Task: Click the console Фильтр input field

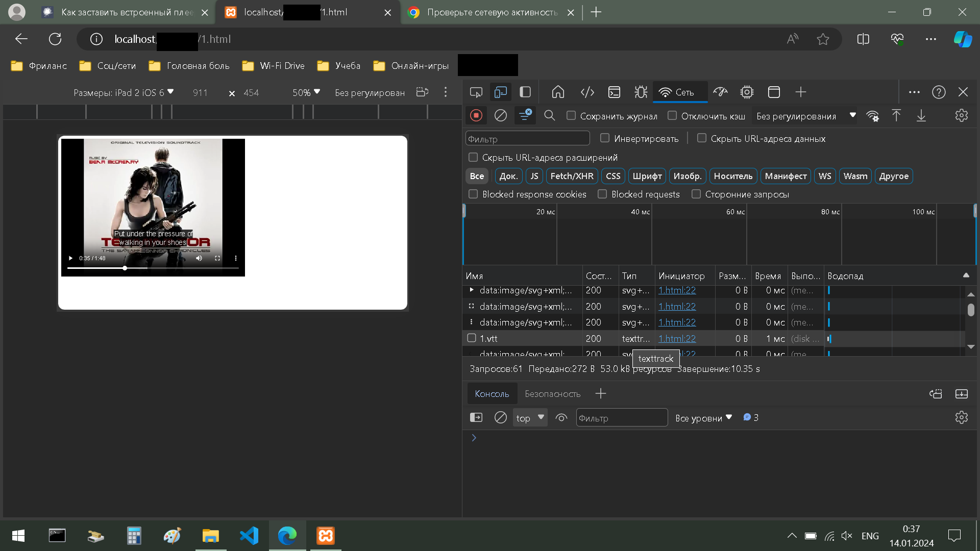Action: [622, 418]
